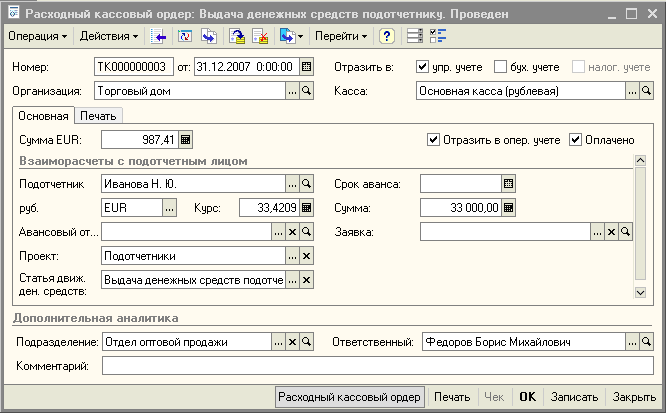Enable the бух. учете checkbox
Image resolution: width=666 pixels, height=413 pixels.
point(501,67)
